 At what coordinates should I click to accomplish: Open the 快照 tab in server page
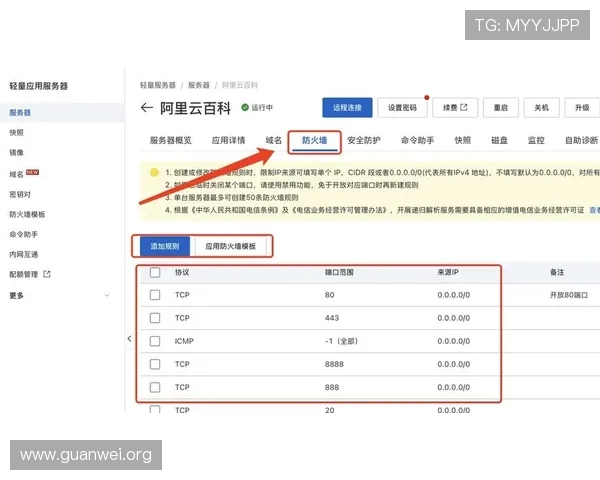click(463, 140)
